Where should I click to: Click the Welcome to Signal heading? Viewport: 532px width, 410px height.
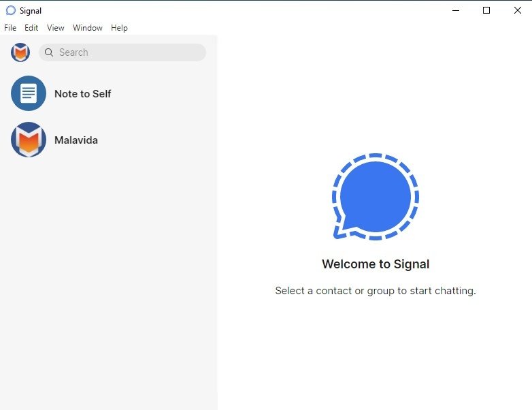coord(376,264)
